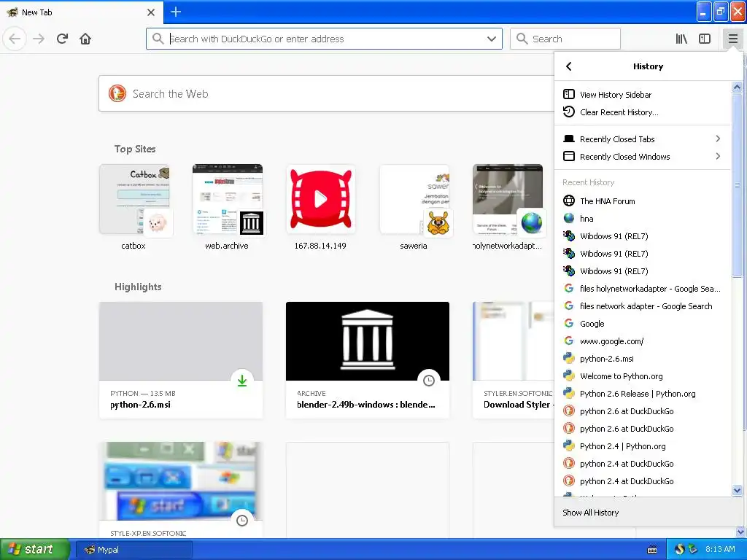Go back from the History panel

pos(569,66)
